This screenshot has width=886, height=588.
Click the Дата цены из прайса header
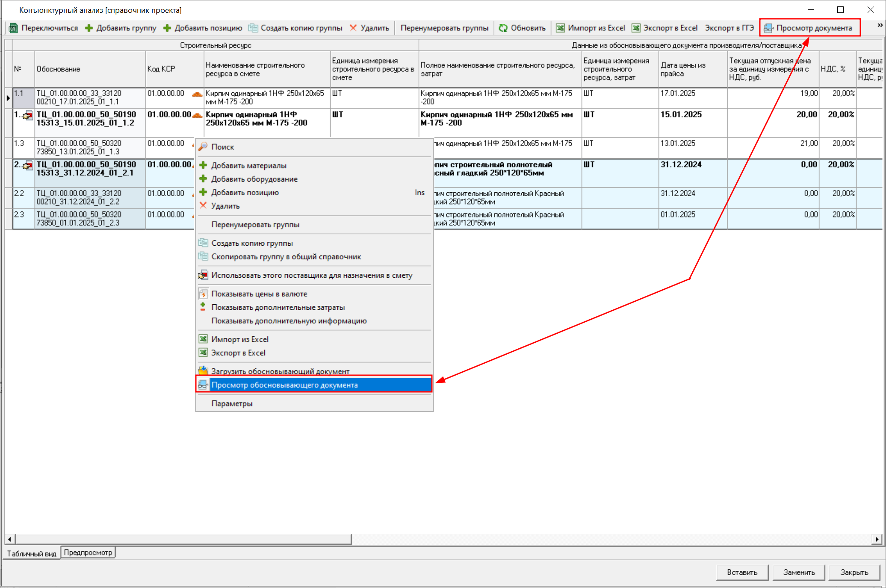click(693, 69)
